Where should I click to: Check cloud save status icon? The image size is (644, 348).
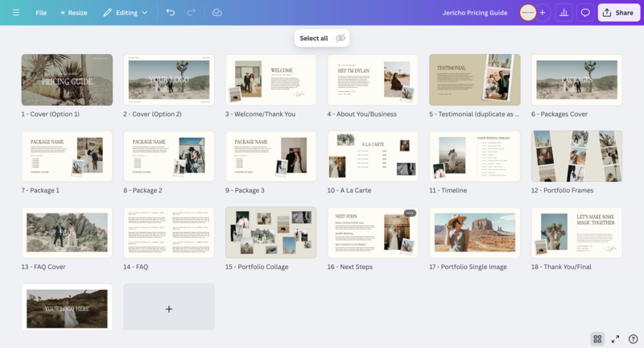[x=217, y=13]
